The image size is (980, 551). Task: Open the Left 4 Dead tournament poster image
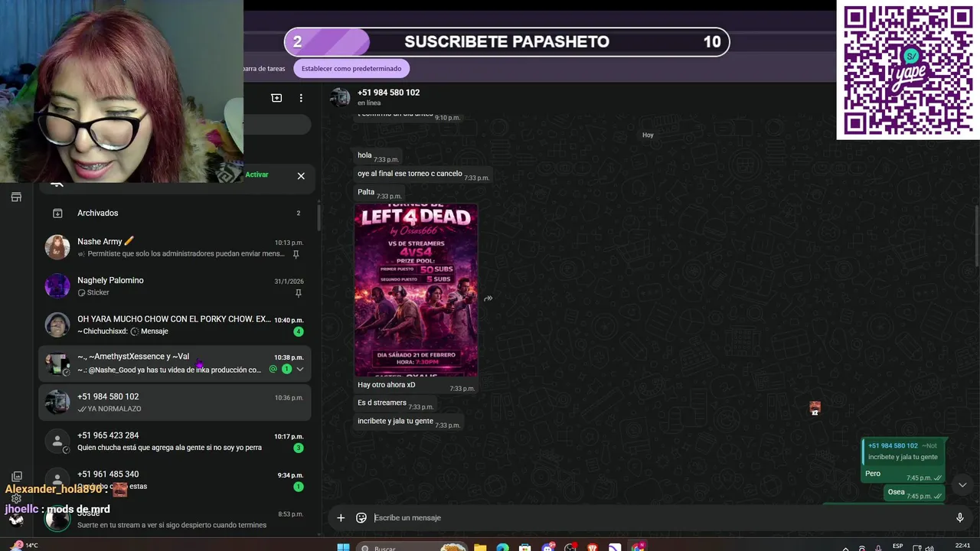pos(416,290)
